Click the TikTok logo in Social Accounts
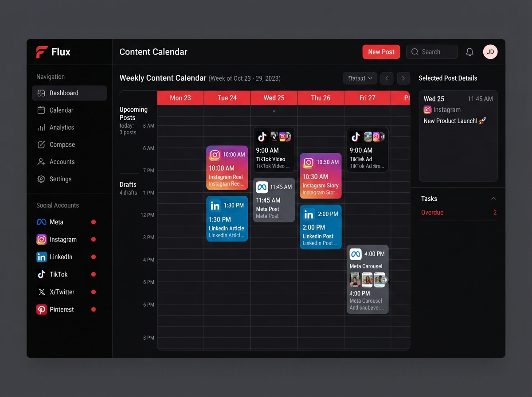Image resolution: width=532 pixels, height=397 pixels. [x=41, y=275]
